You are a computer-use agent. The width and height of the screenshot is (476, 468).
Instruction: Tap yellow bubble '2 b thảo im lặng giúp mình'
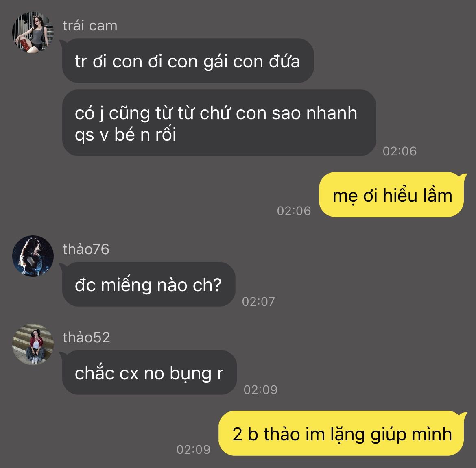[x=342, y=433]
